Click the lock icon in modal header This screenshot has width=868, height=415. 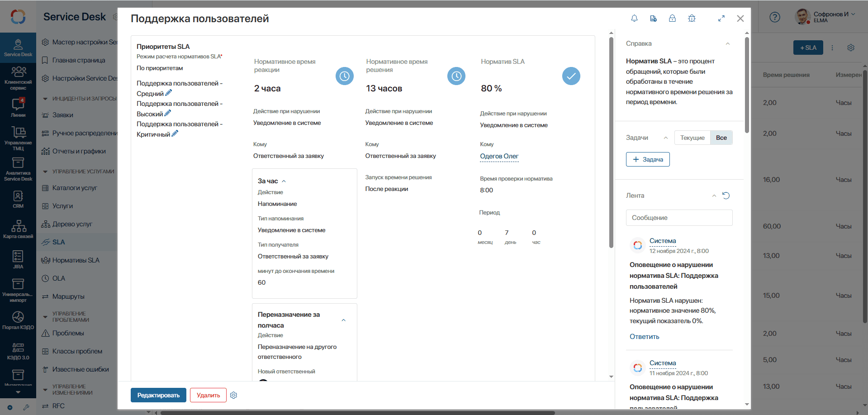[672, 19]
